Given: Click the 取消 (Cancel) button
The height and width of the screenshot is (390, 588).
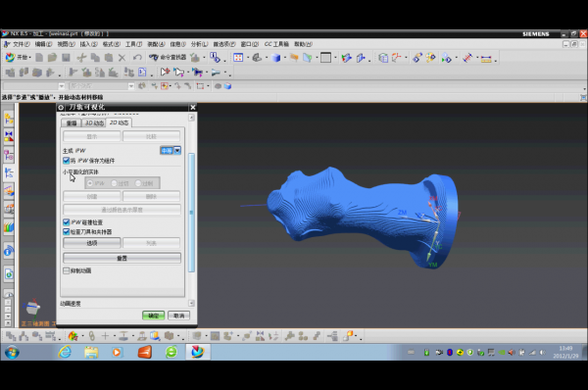Looking at the screenshot, I should click(x=179, y=316).
